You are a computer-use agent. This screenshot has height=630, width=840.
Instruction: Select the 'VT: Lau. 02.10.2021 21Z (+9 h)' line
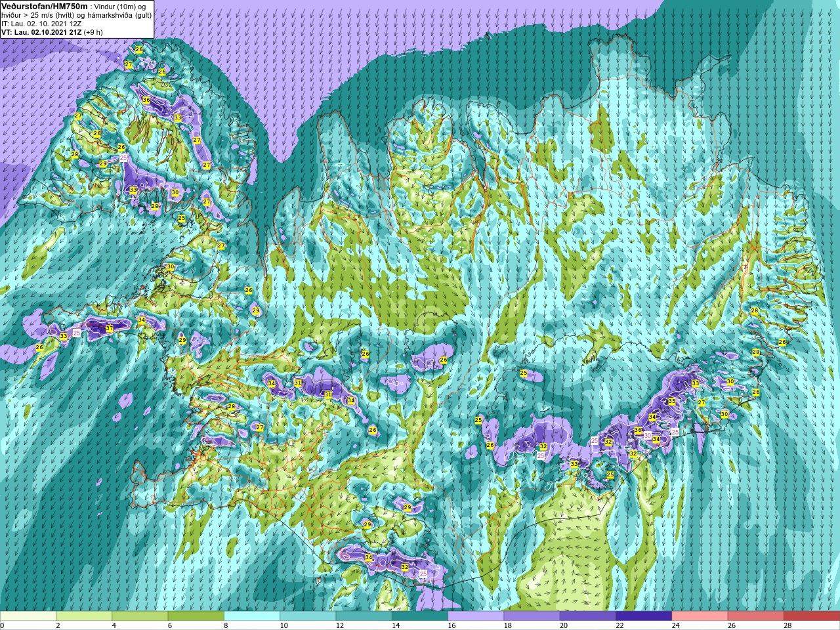[x=52, y=31]
